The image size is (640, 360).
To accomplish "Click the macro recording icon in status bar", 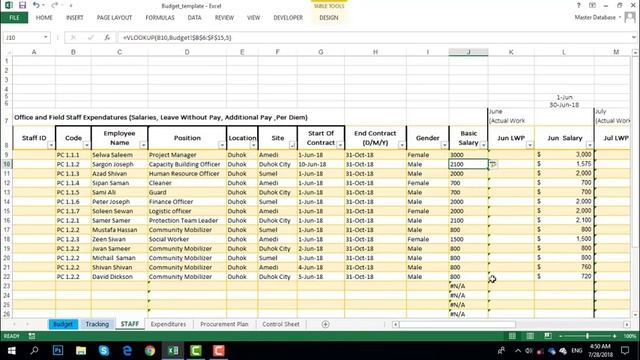I will pyautogui.click(x=31, y=336).
